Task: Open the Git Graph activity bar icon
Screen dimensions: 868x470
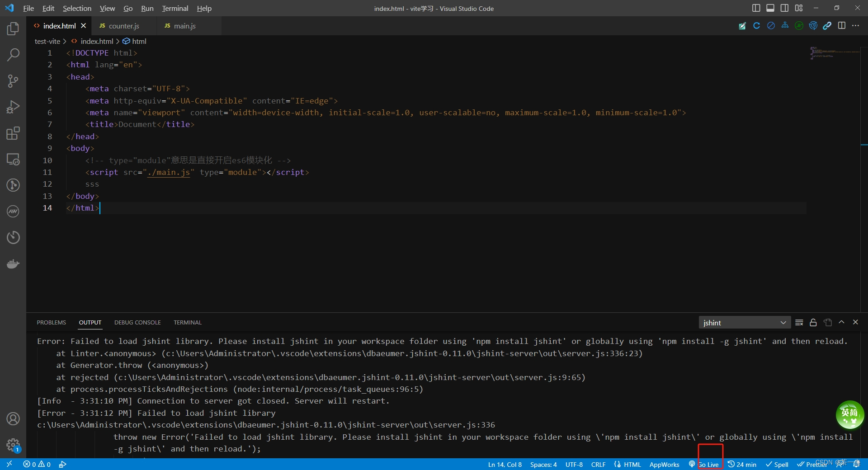Action: coord(13,185)
